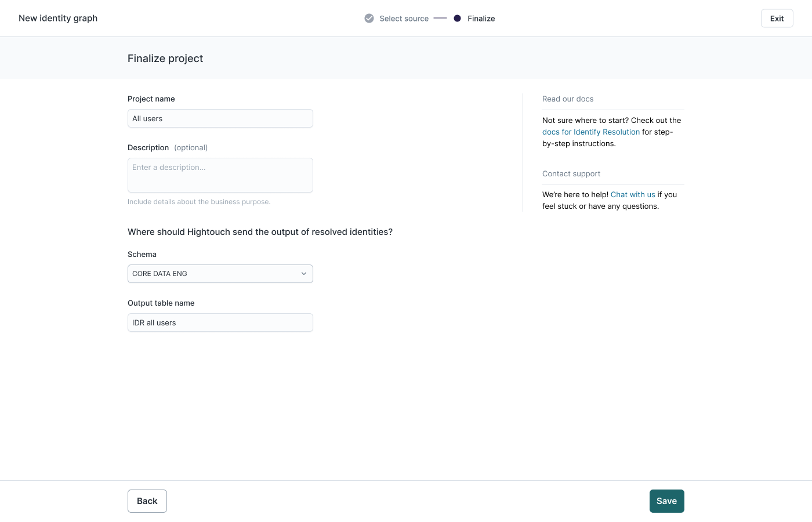Click the Read our docs heading
The image size is (812, 522).
[x=568, y=99]
